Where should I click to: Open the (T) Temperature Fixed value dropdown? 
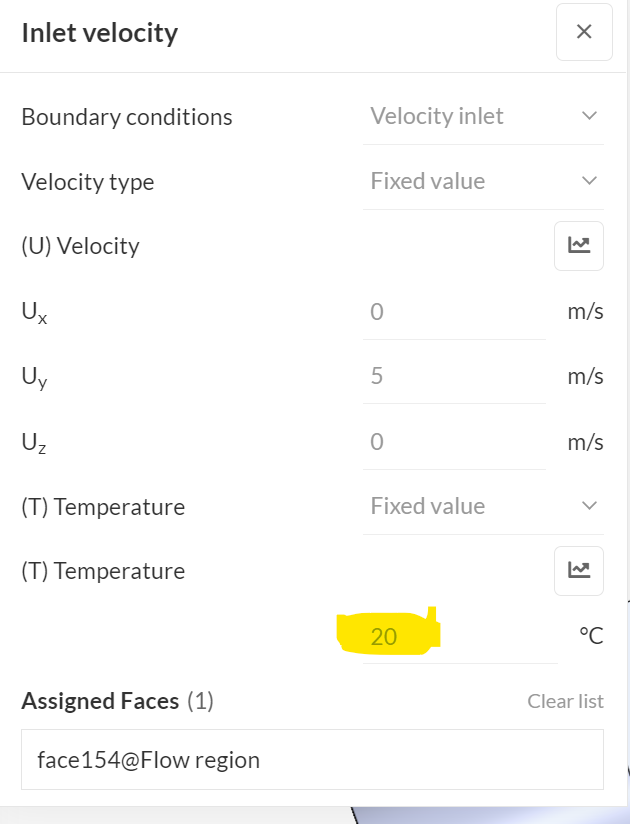pos(483,507)
